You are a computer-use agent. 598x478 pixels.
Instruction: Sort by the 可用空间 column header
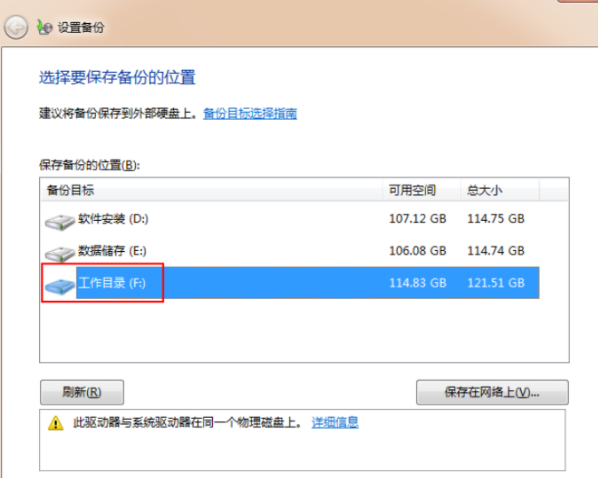(x=421, y=190)
